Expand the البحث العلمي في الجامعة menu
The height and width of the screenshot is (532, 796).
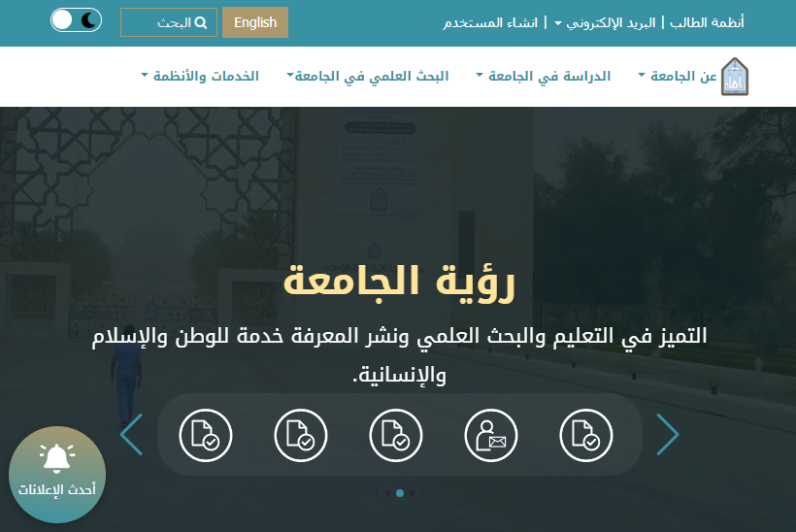(368, 76)
